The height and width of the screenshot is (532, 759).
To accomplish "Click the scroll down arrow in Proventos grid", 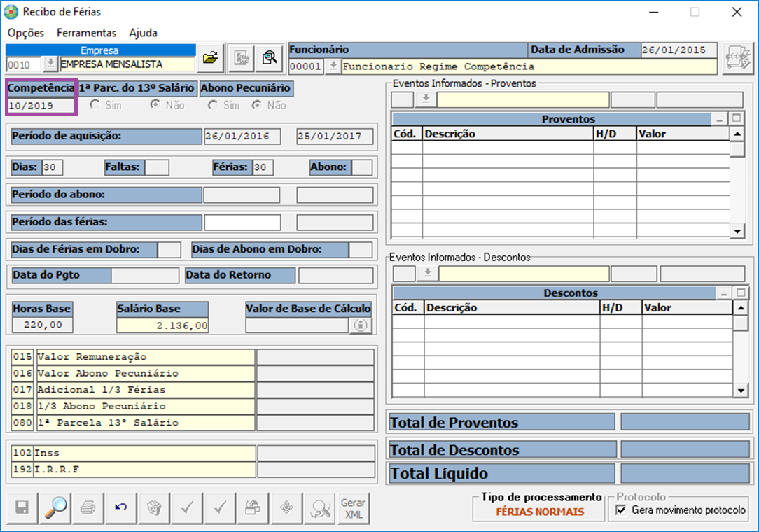I will 737,232.
